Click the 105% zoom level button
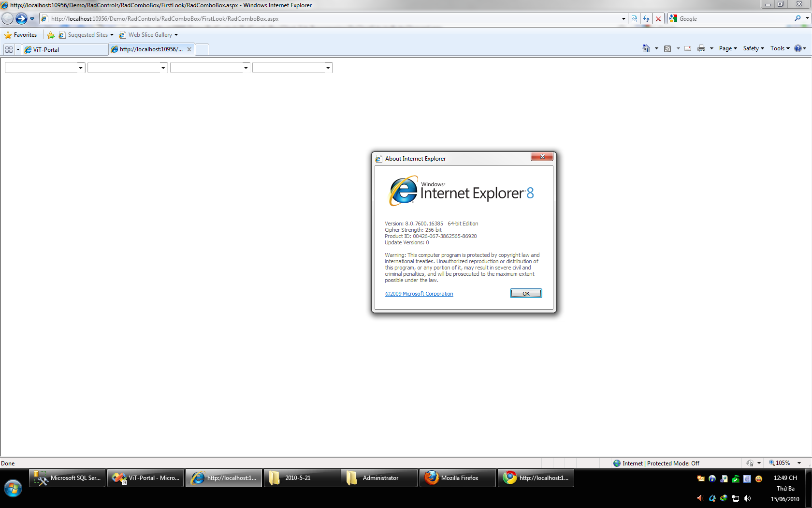Viewport: 812px width, 508px height. click(x=780, y=463)
